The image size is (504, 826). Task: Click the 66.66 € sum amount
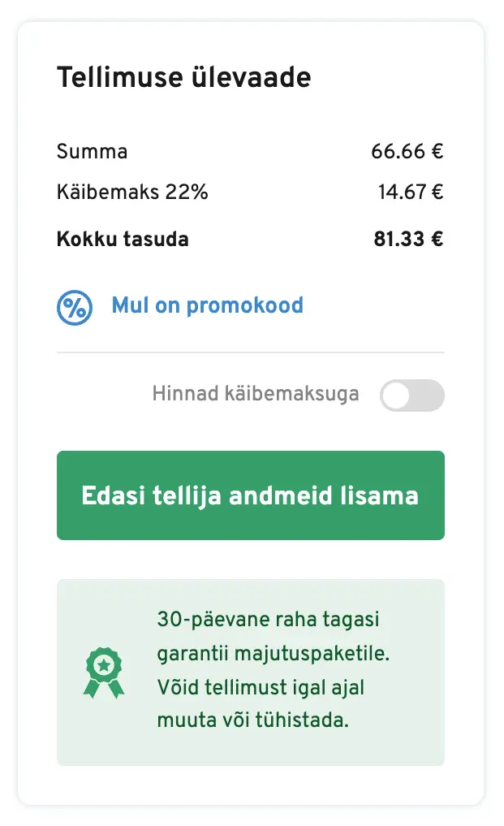pyautogui.click(x=407, y=152)
